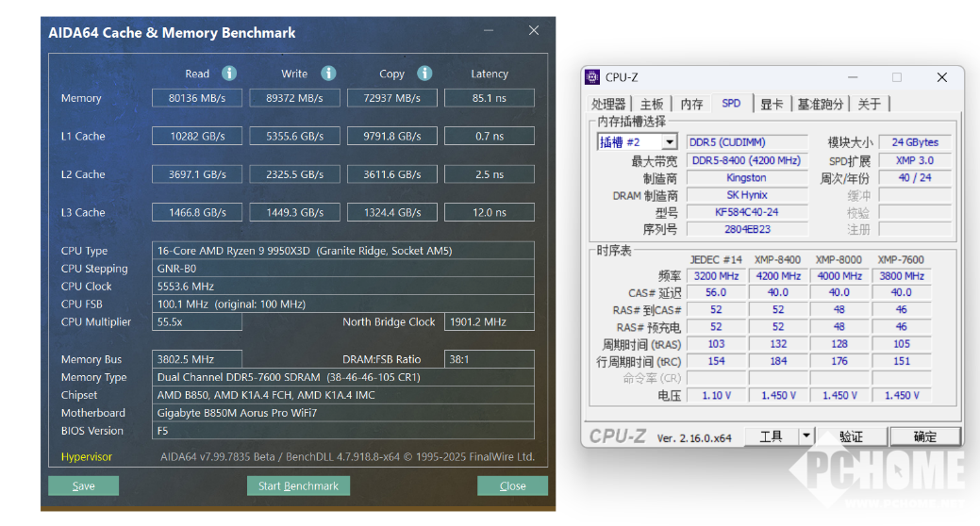Viewport: 980px width, 526px height.
Task: Click the KF584C40-24 part number
Action: pyautogui.click(x=747, y=212)
